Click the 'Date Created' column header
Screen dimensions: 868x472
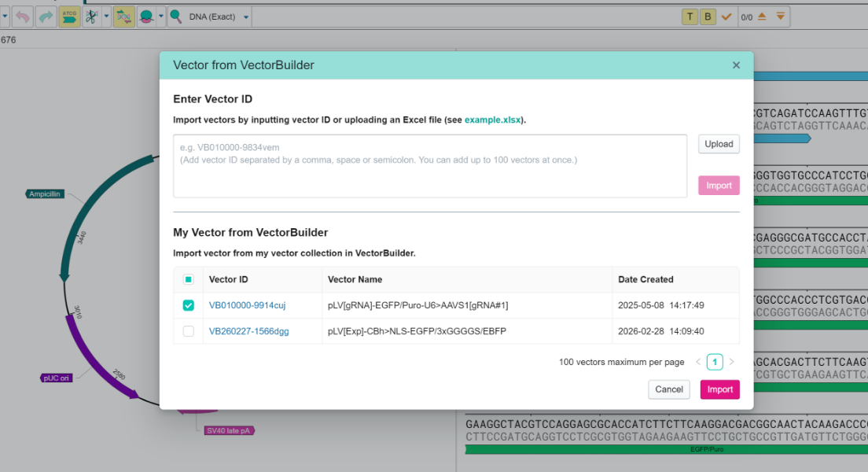click(645, 279)
